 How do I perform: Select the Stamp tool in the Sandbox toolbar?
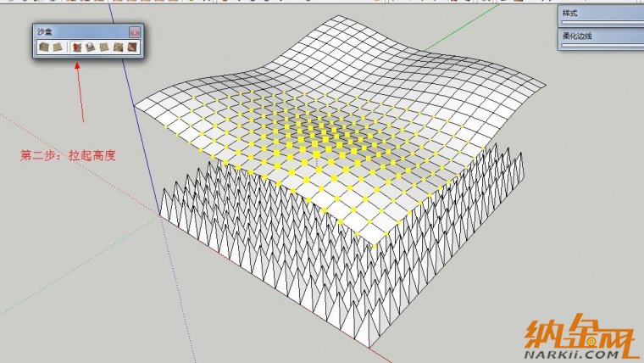[x=90, y=47]
